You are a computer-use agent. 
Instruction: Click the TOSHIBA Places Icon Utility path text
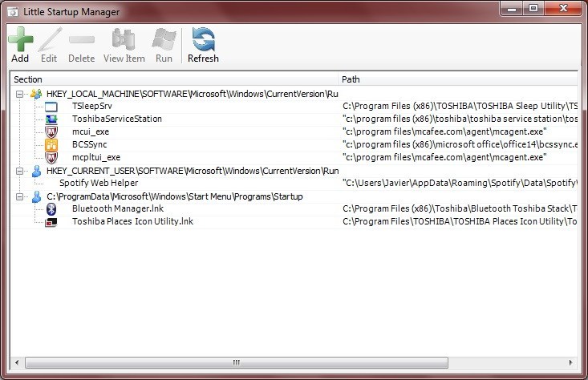460,221
